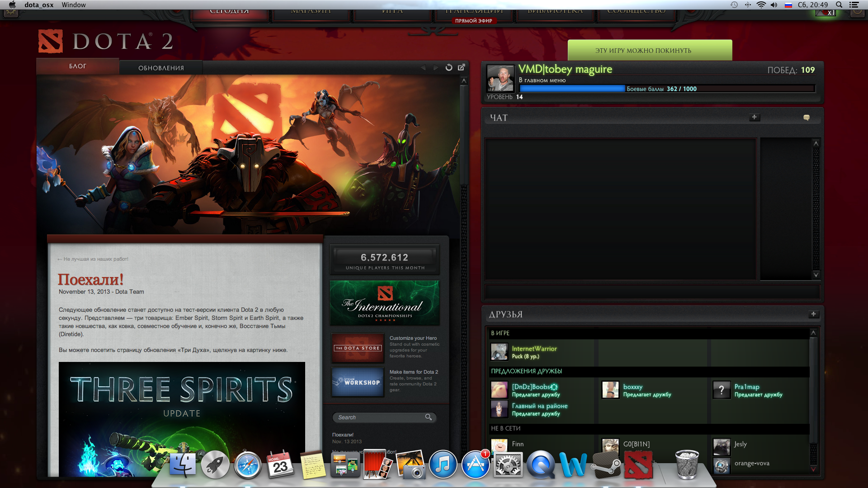Go forward using the blog forward arrow
Screen dimensions: 868x488
tap(436, 67)
